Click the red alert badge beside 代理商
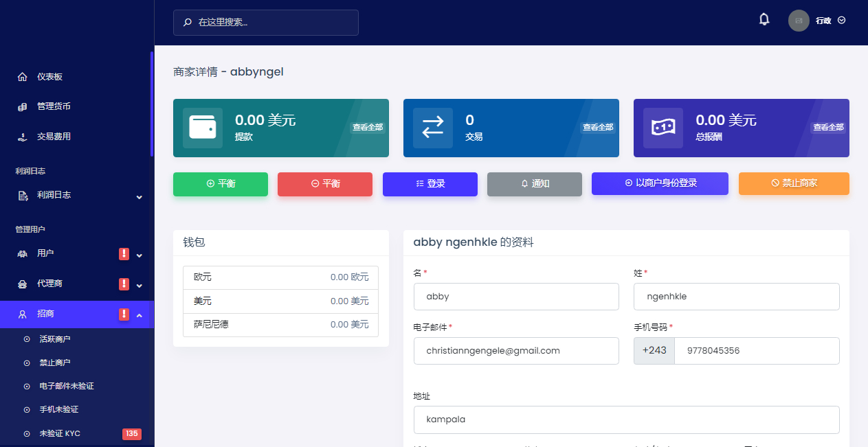 (124, 284)
